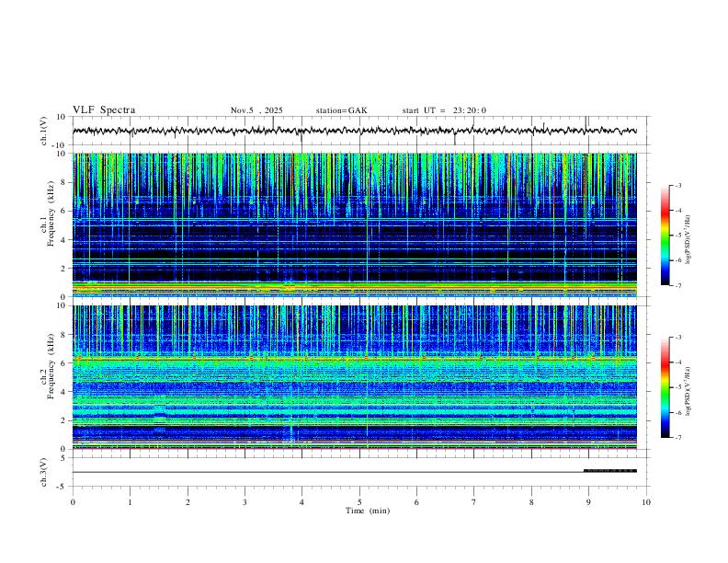
Task: Click the 'start UT = 23:20:0' text
Action: pos(444,110)
